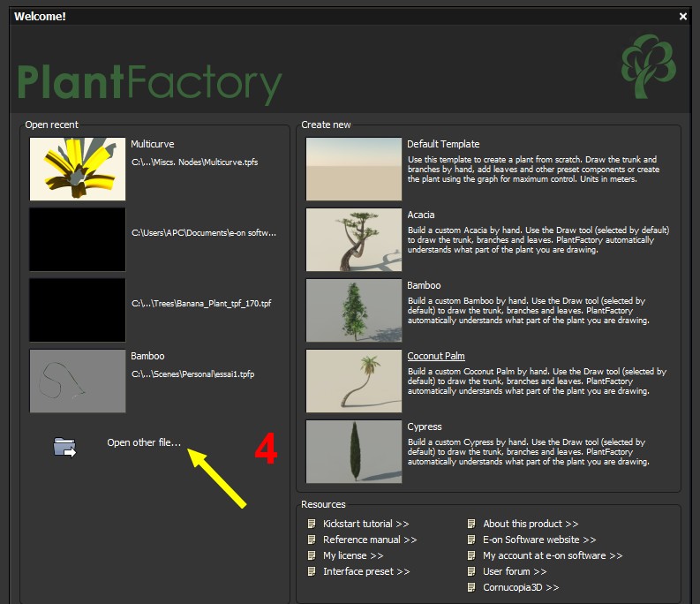The width and height of the screenshot is (700, 604).
Task: Click the About this product document icon
Action: pyautogui.click(x=471, y=524)
